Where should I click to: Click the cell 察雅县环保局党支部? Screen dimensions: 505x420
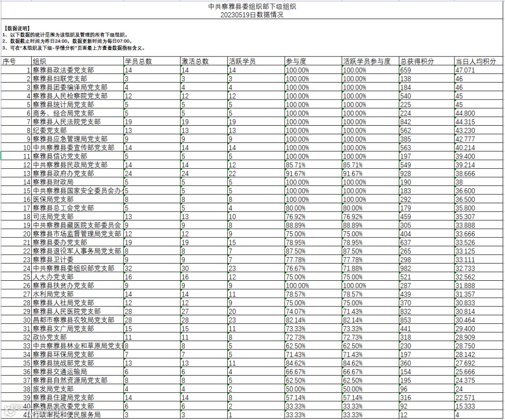[x=78, y=354]
